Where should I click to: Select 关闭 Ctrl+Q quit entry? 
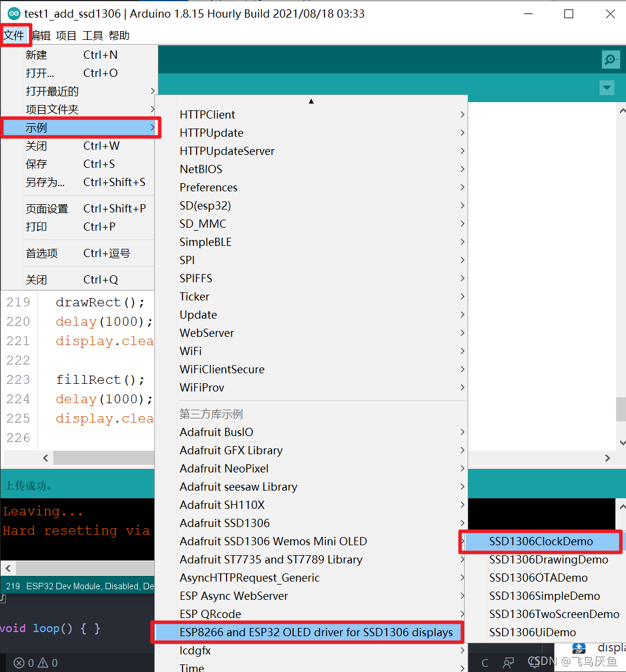point(79,280)
